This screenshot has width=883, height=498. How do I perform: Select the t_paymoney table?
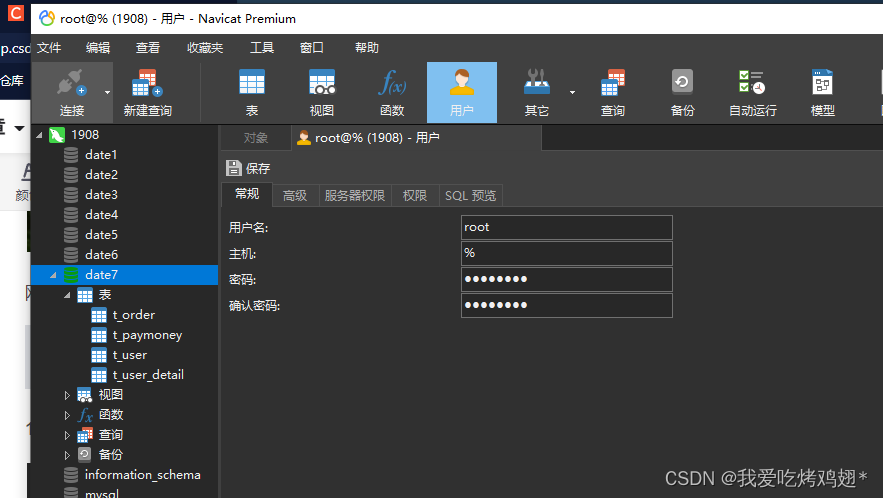[x=147, y=335]
